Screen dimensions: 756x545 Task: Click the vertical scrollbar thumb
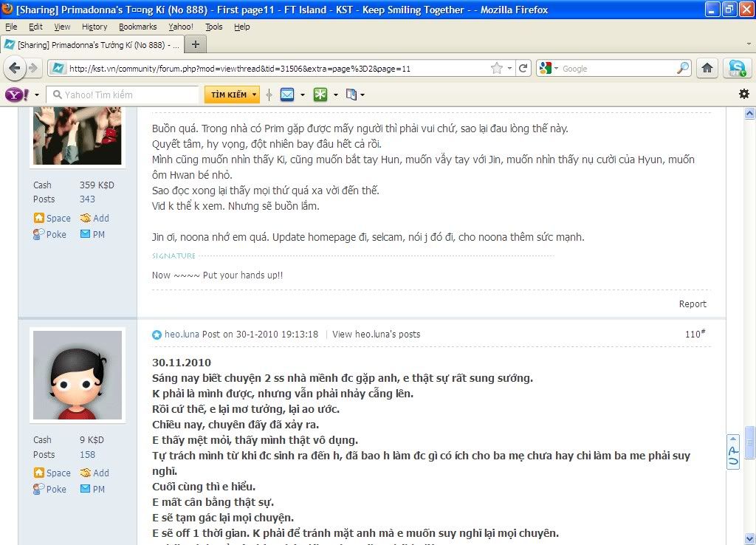[x=749, y=442]
